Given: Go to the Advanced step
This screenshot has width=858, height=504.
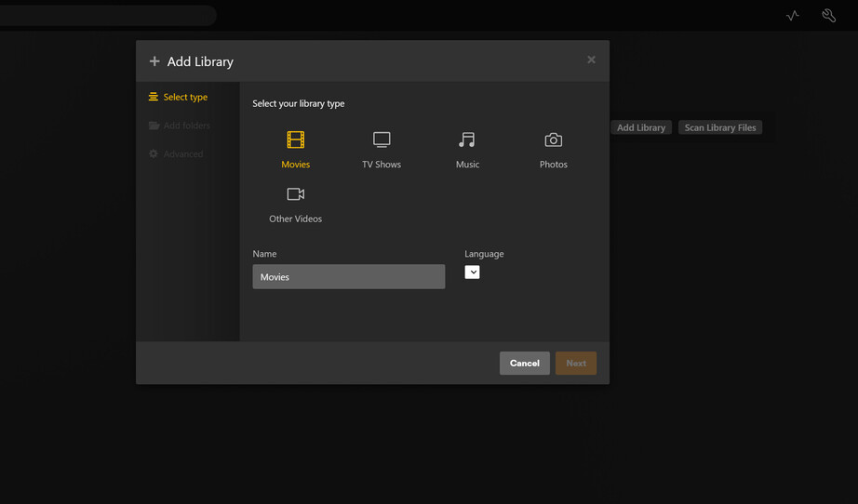Looking at the screenshot, I should click(x=182, y=154).
